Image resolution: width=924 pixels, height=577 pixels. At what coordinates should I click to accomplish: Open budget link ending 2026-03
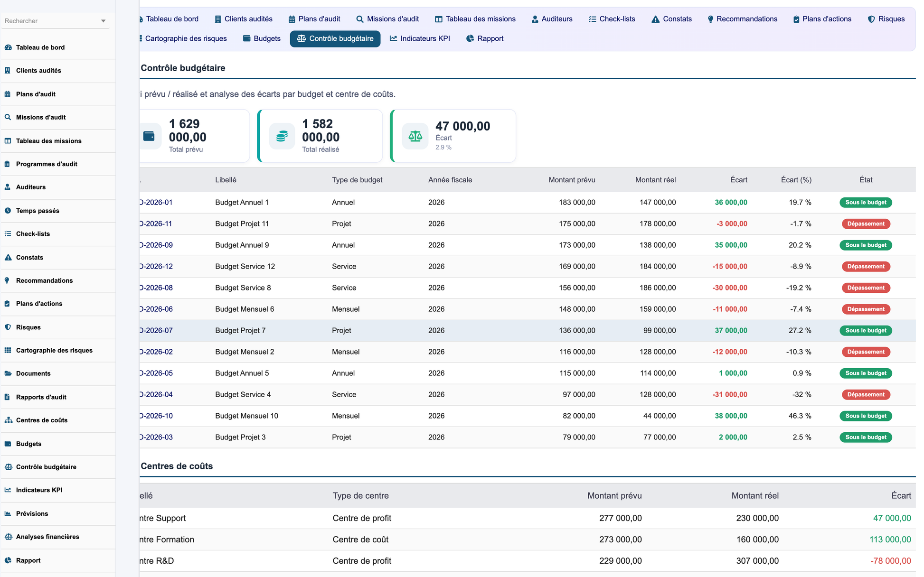pyautogui.click(x=156, y=437)
